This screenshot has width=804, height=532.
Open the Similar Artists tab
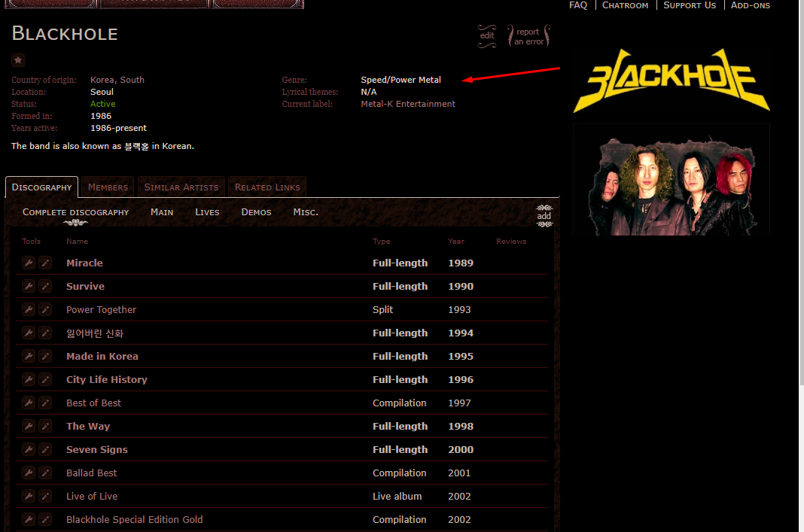pos(181,187)
